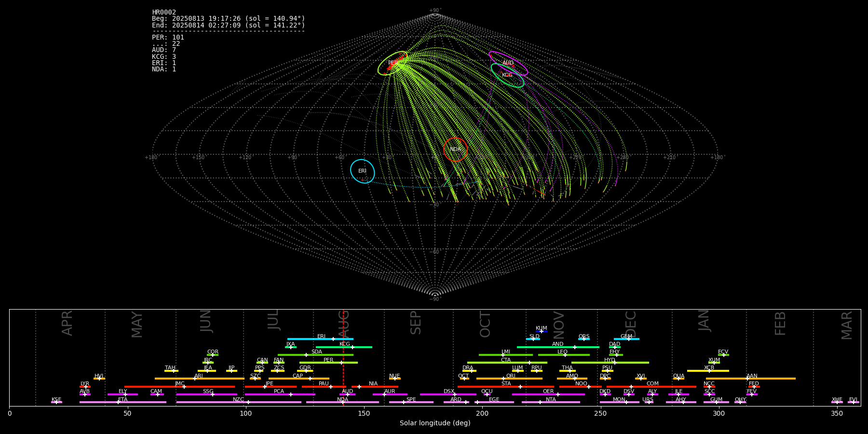This screenshot has width=868, height=434.
Task: Click the CTA shower bar
Action: coord(507,363)
